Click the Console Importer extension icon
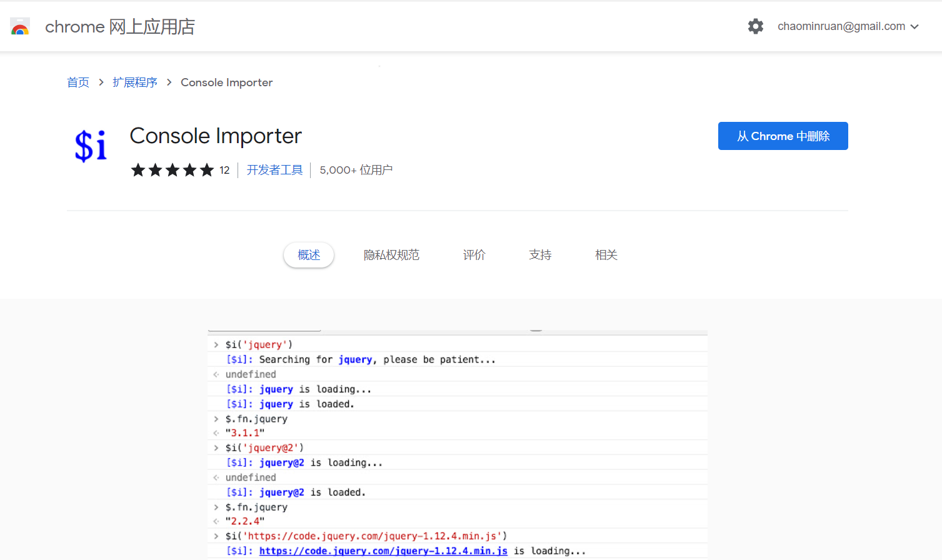This screenshot has width=942, height=560. (x=91, y=146)
